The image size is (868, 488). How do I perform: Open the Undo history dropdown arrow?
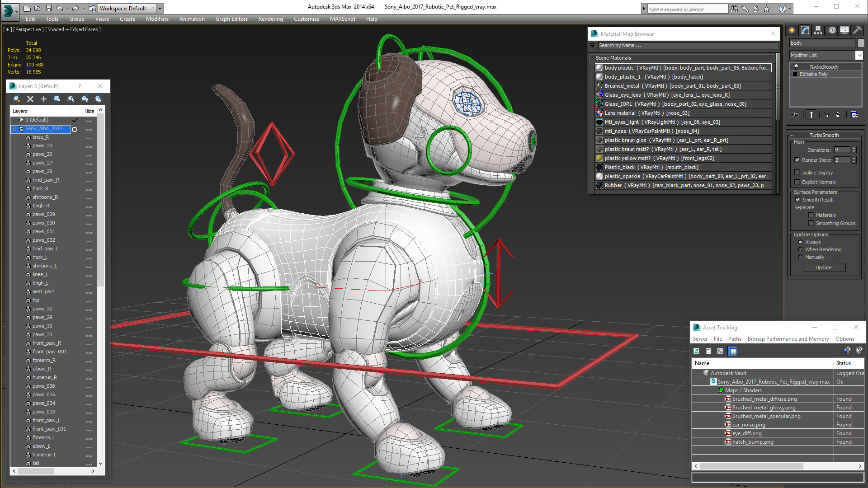tap(67, 8)
